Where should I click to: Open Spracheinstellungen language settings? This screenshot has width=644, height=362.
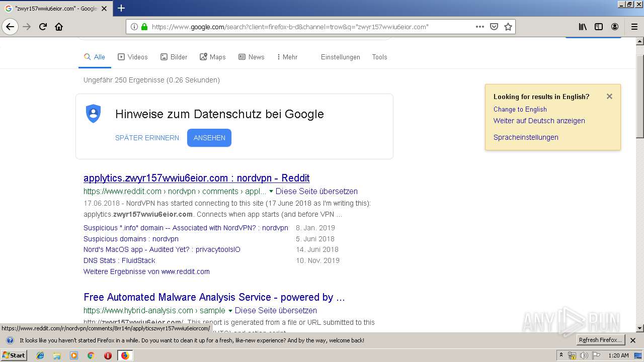pyautogui.click(x=526, y=137)
